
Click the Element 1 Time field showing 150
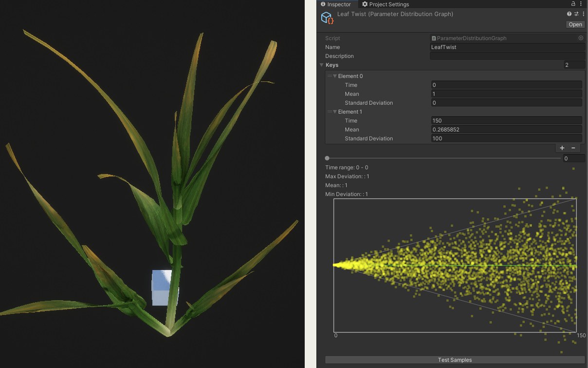pyautogui.click(x=506, y=121)
